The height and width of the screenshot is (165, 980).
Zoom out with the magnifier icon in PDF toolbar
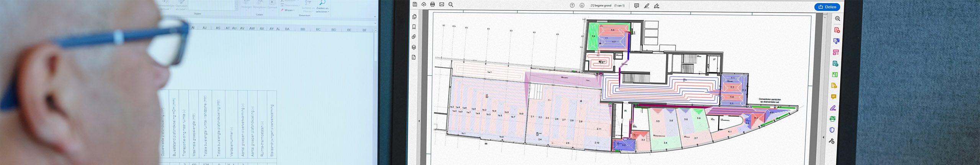coord(451,5)
